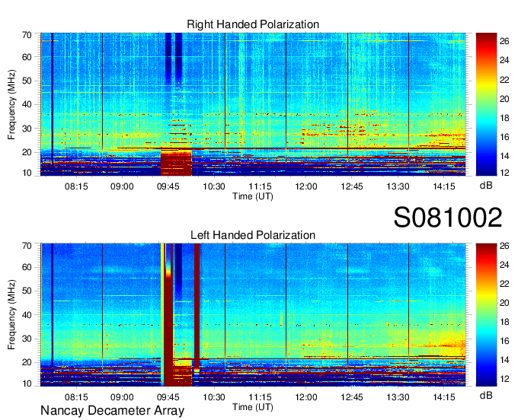Click the 10 frequency tick on bottom plot
Screen dimensions: 518x420
(x=27, y=383)
